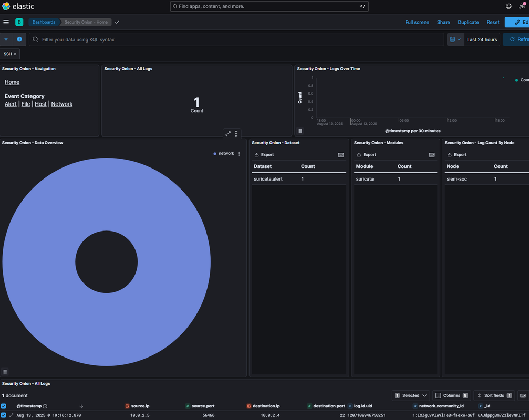Export the Log Count By Node table
Screen dimensions: 529x420
click(457, 155)
